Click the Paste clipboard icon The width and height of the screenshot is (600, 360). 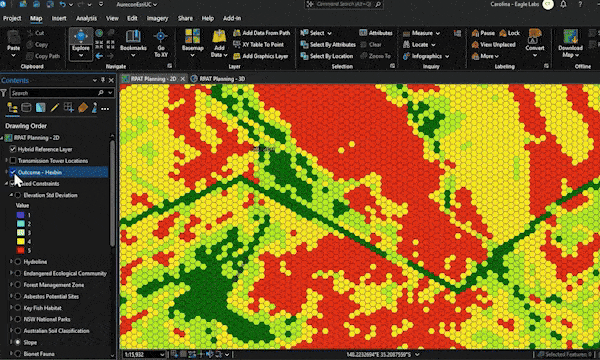pos(13,37)
